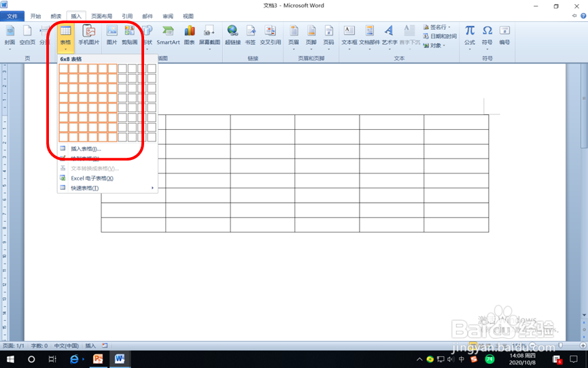This screenshot has width=588, height=368.
Task: Collapse the ribbon with arrow icon
Action: (574, 16)
